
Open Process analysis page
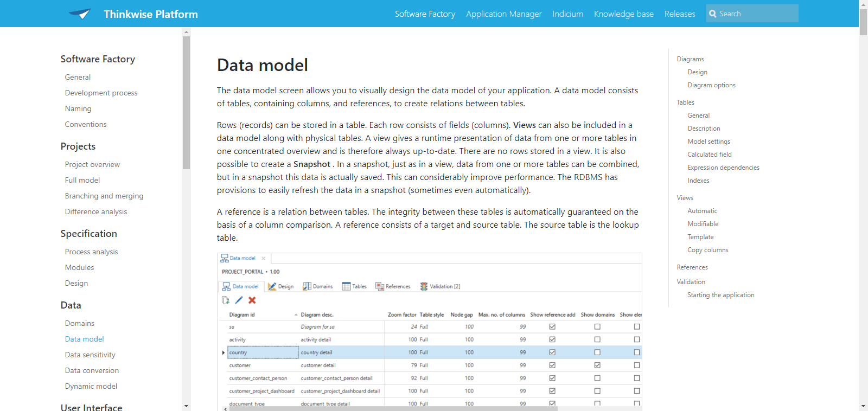tap(91, 252)
